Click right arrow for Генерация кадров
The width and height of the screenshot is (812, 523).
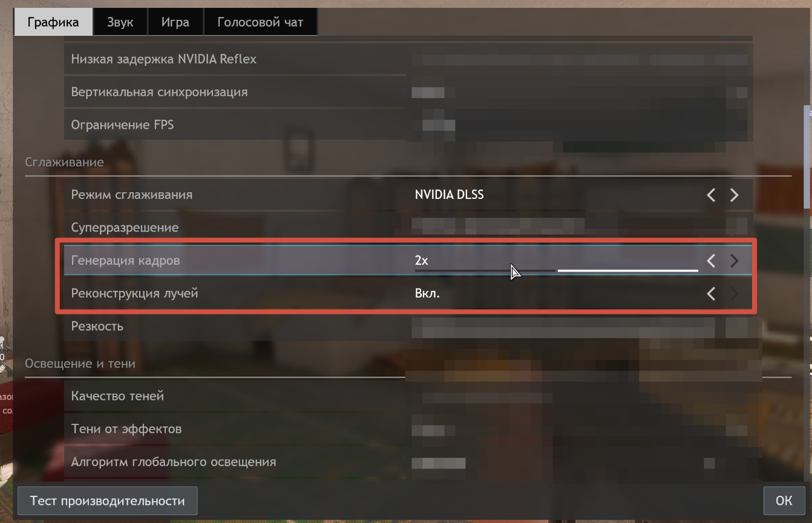click(734, 261)
